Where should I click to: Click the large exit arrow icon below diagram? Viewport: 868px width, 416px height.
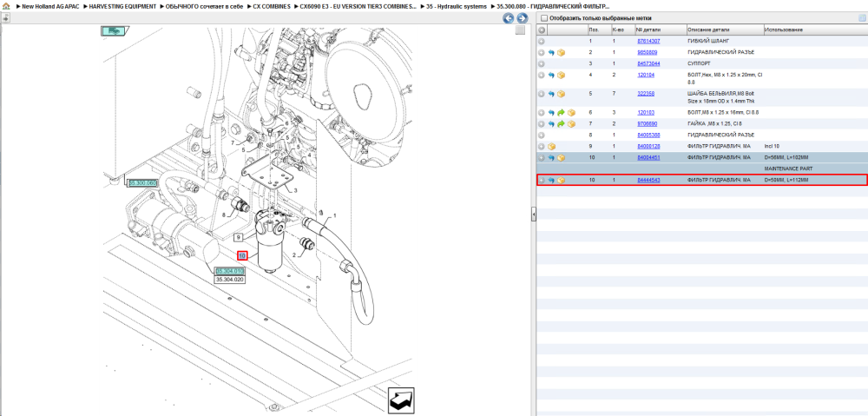pyautogui.click(x=402, y=399)
